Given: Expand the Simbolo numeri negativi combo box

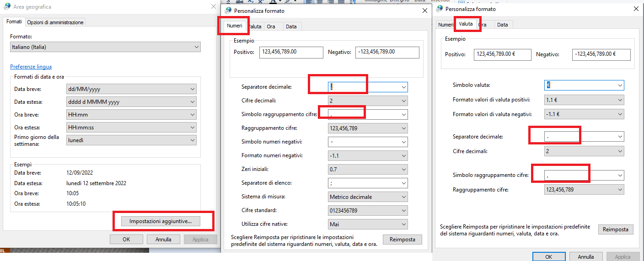Looking at the screenshot, I should [368, 142].
